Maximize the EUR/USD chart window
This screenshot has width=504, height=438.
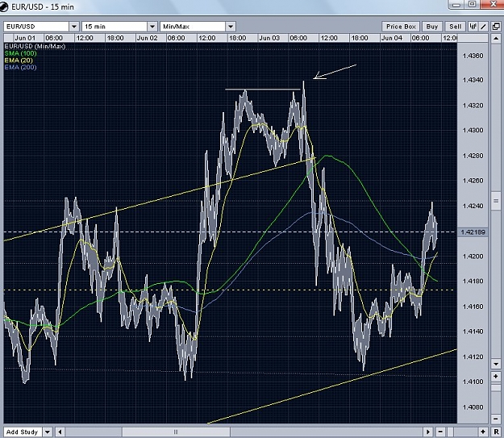point(473,4)
